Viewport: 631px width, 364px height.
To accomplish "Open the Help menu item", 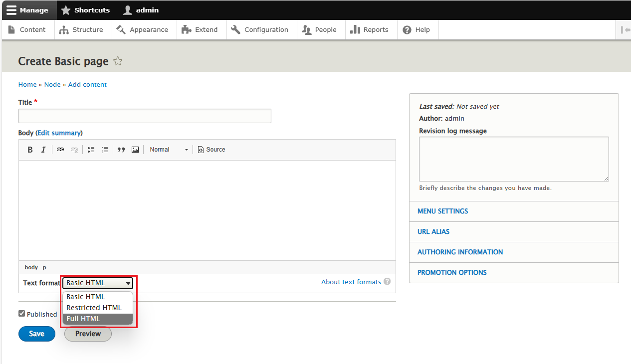I will [x=416, y=30].
